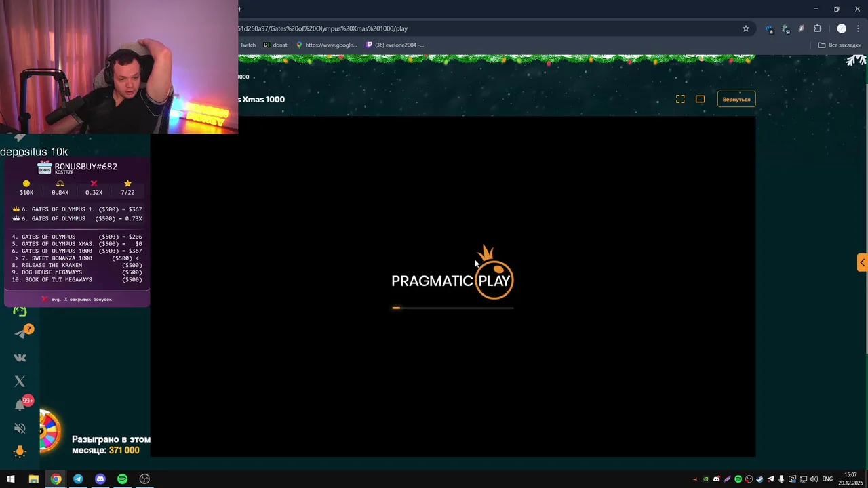
Task: Open Telegram from the taskbar
Action: pyautogui.click(x=78, y=479)
